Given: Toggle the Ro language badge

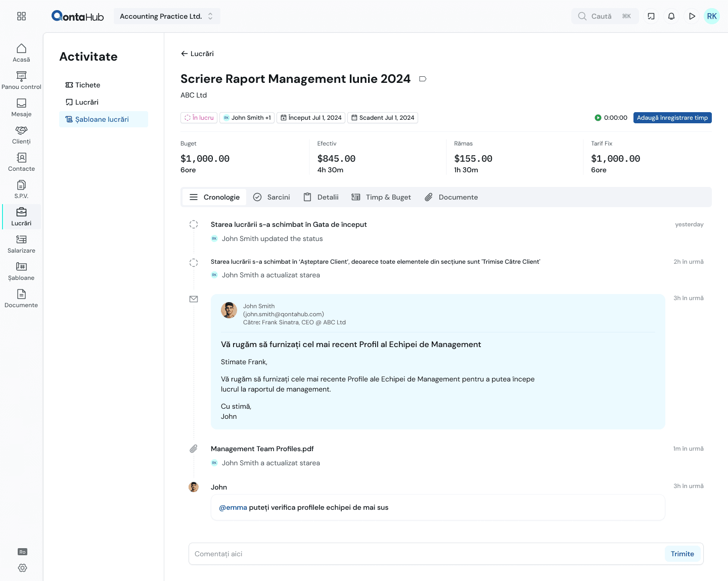Looking at the screenshot, I should (x=22, y=552).
